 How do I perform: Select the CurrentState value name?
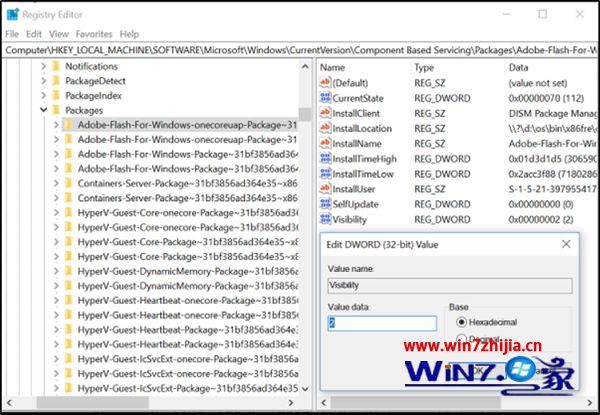tap(358, 98)
